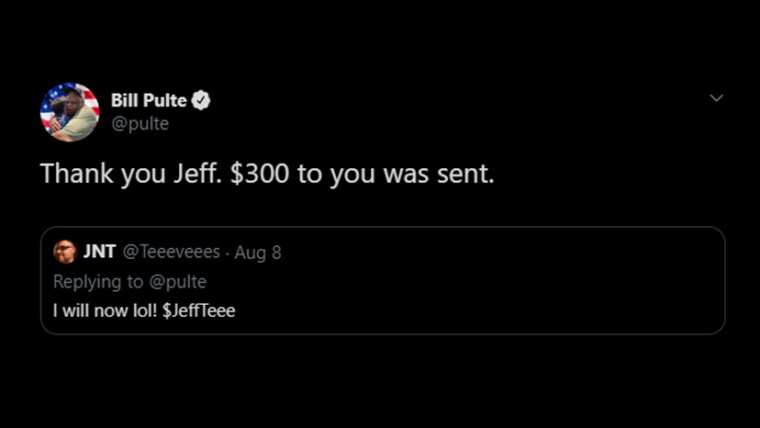Go to the @Teeeveees handle
The width and height of the screenshot is (760, 428).
171,252
